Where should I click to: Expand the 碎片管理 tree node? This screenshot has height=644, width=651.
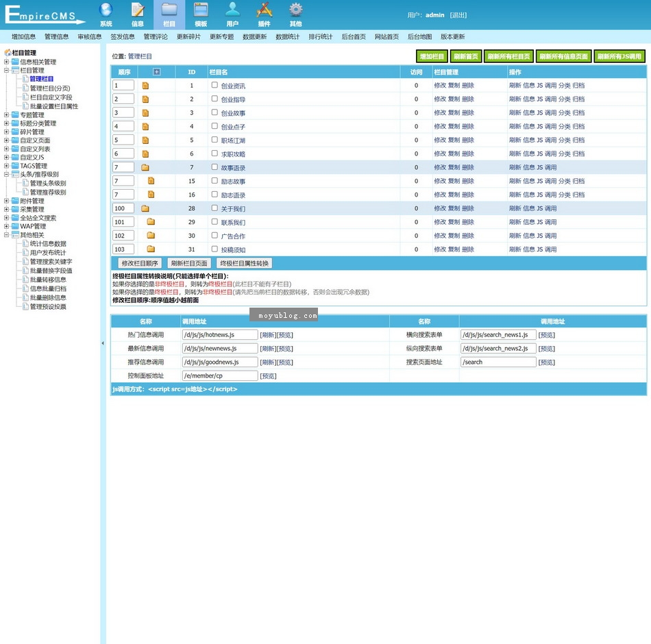pos(6,132)
